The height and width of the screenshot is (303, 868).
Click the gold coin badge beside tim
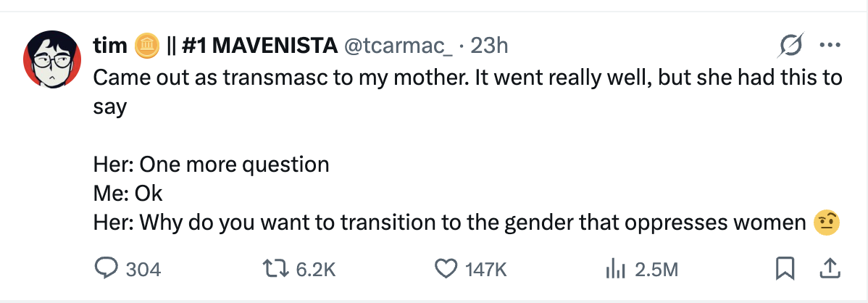pos(147,46)
